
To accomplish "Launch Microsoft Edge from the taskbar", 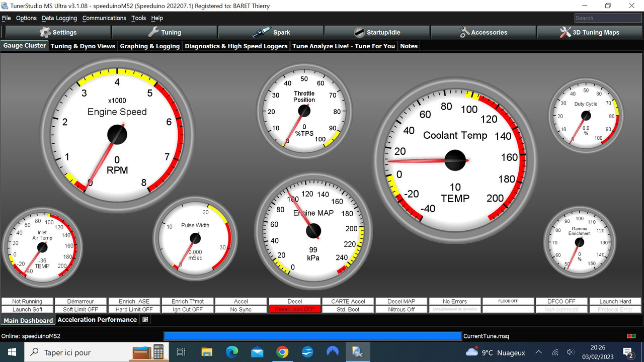I will pos(232,352).
